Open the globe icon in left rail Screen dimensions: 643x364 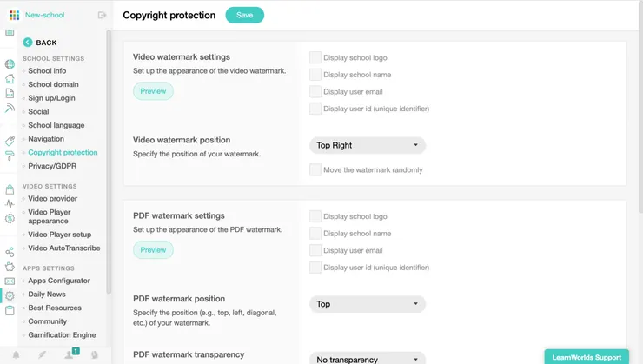pos(10,64)
